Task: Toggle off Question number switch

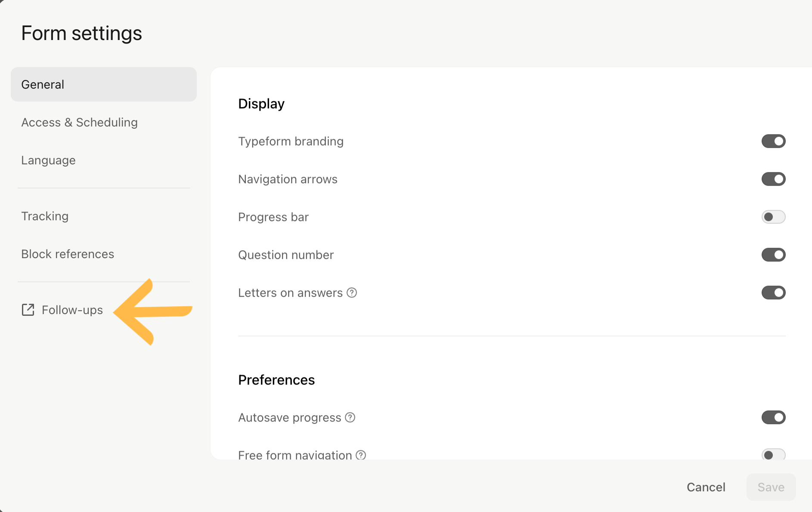Action: point(773,255)
